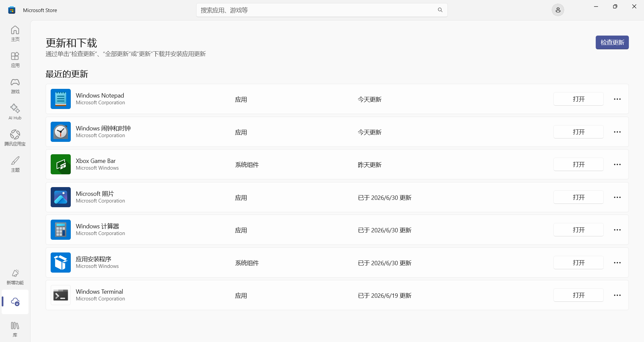The image size is (644, 342).
Task: Focus the 搜索应用、游戏等 search box
Action: point(322,10)
